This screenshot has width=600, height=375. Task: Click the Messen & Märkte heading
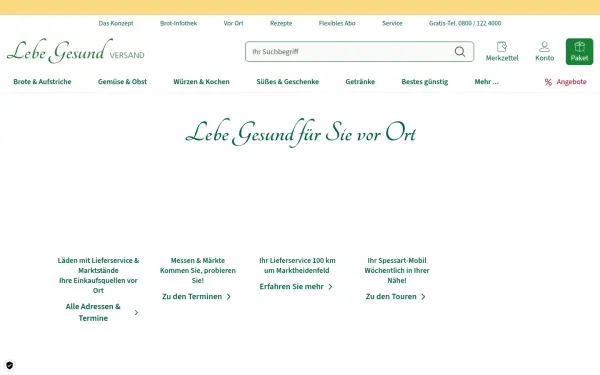[198, 261]
